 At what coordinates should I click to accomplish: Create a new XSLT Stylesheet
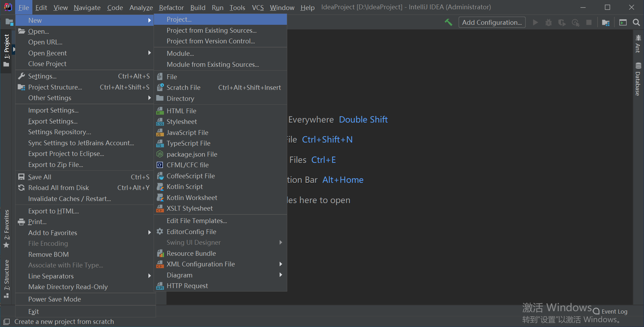point(220,208)
